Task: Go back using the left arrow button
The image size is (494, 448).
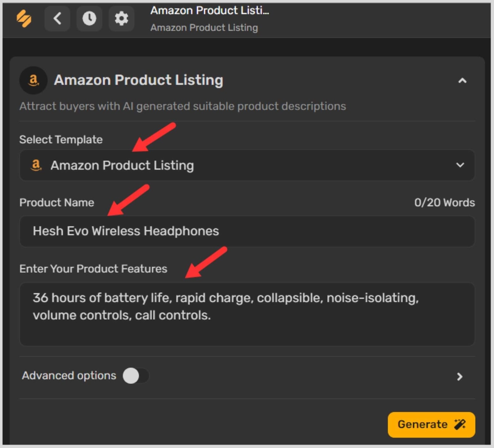Action: [57, 19]
